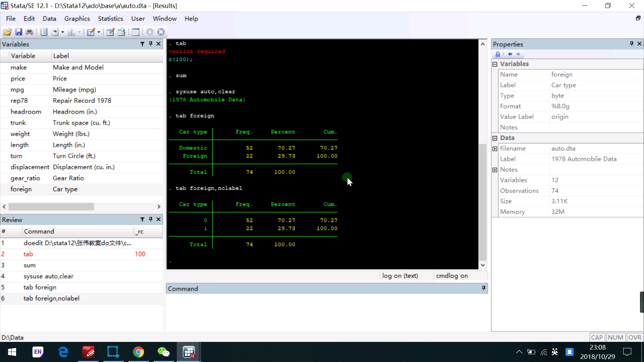This screenshot has height=362, width=644.
Task: Click the Break stop icon
Action: 161,32
